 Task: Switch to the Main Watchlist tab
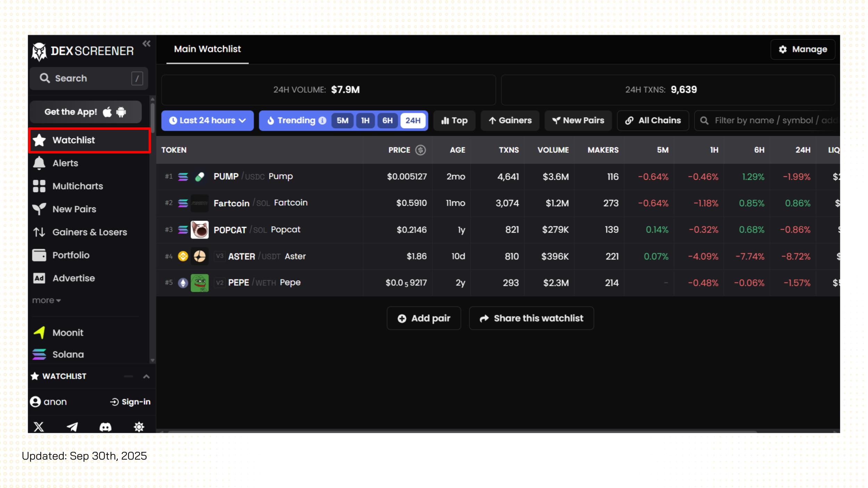(207, 49)
